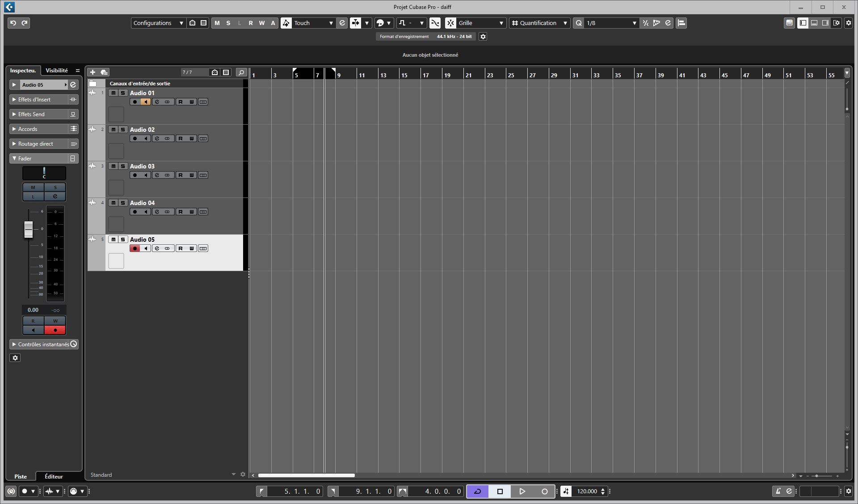Screen dimensions: 858x504
Task: Click the magnifying glass search icon above tracks
Action: (241, 72)
